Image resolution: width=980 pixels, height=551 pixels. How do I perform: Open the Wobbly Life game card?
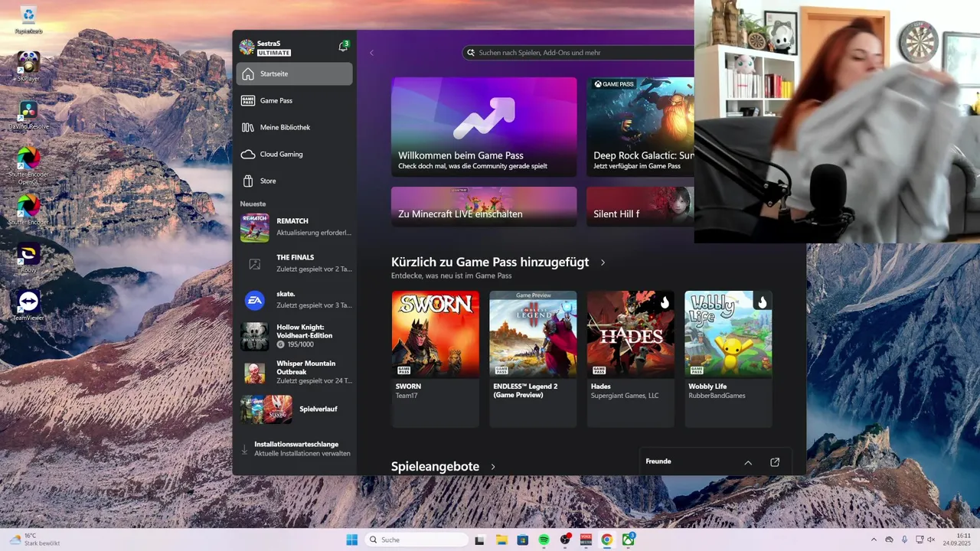tap(728, 359)
